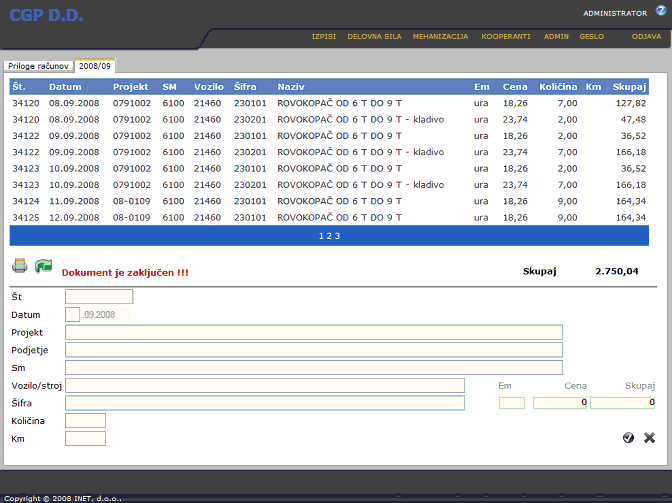
Task: Click the ADMINISTRATOR user label
Action: 615,13
